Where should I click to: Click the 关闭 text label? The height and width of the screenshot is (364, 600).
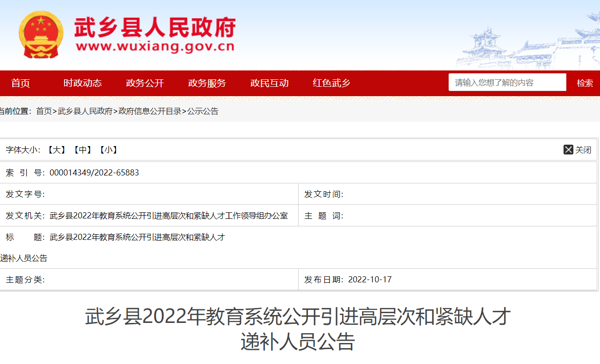coord(583,150)
